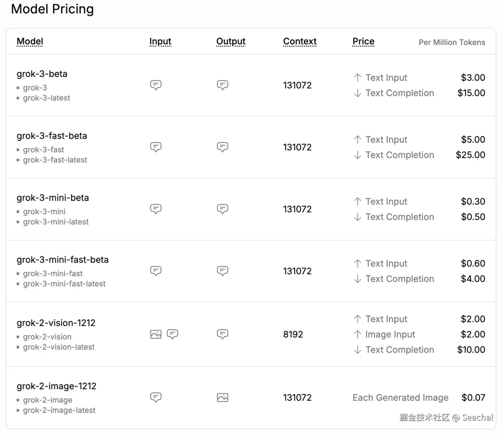Click grok-2-vision-1212 image input icon
Screen dimensions: 504x433
click(156, 334)
